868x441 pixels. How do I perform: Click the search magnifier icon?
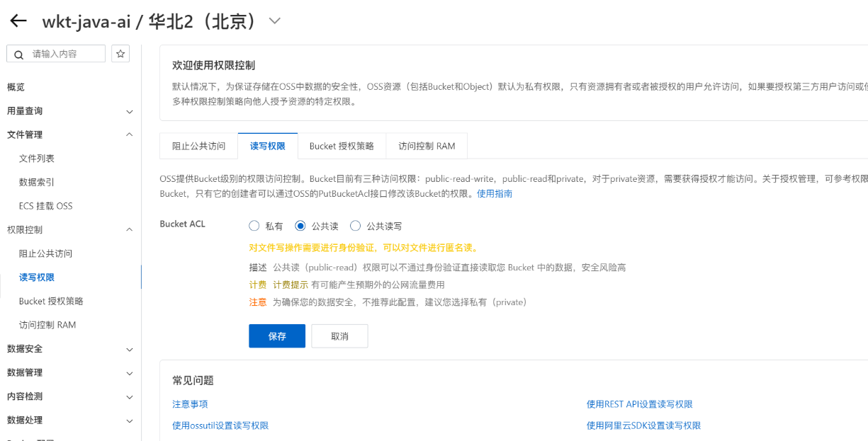pyautogui.click(x=18, y=54)
